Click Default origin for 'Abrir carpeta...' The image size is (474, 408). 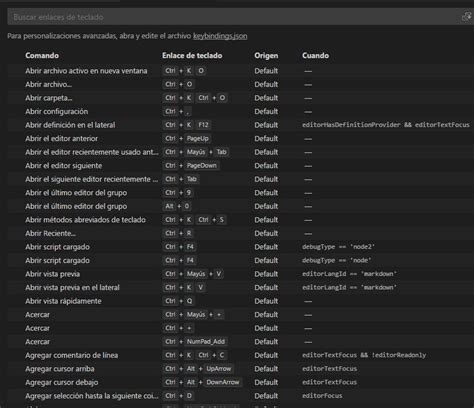266,98
